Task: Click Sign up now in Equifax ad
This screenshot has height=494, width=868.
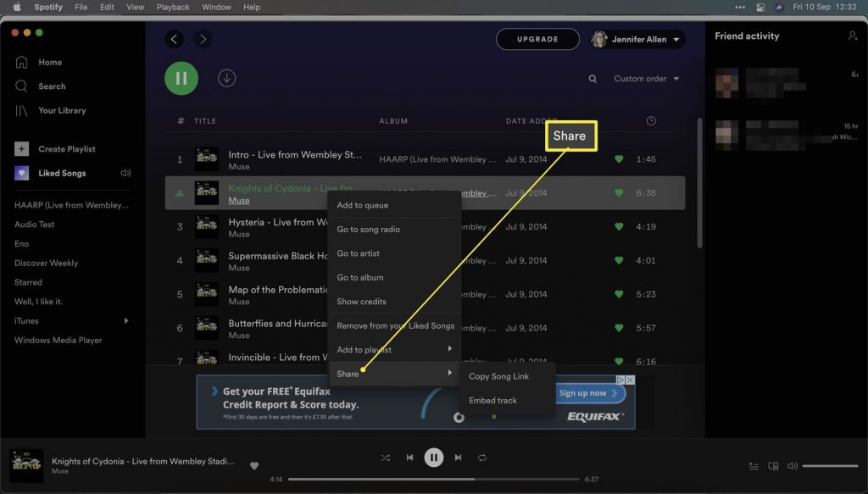Action: click(x=591, y=393)
